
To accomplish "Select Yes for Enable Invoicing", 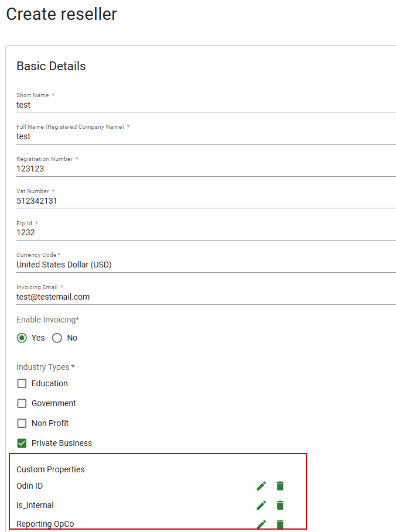I will pos(22,338).
